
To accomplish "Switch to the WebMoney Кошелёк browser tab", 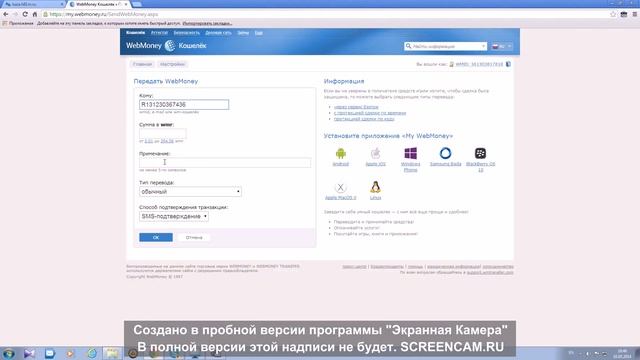I will (98, 4).
